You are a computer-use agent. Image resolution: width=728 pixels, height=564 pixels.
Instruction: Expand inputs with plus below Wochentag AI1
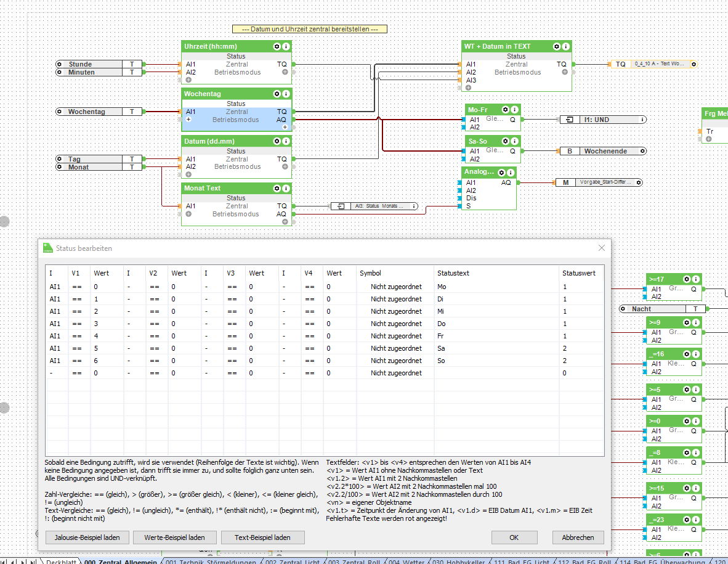click(189, 120)
